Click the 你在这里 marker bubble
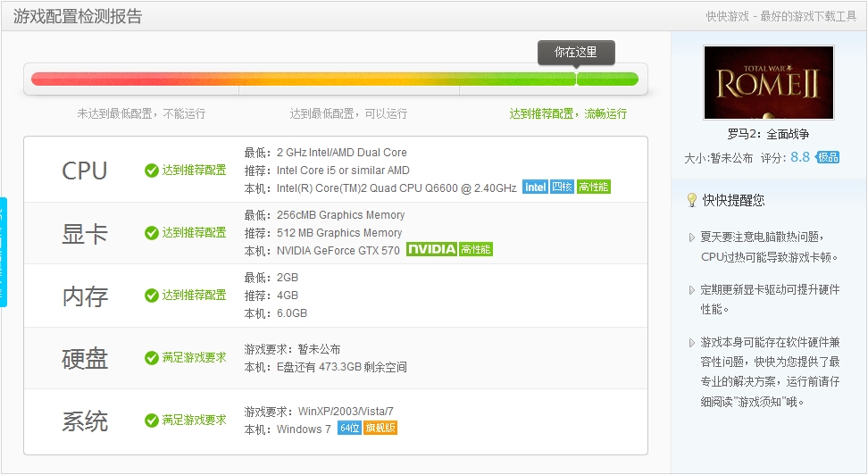The width and height of the screenshot is (868, 475). pos(576,53)
